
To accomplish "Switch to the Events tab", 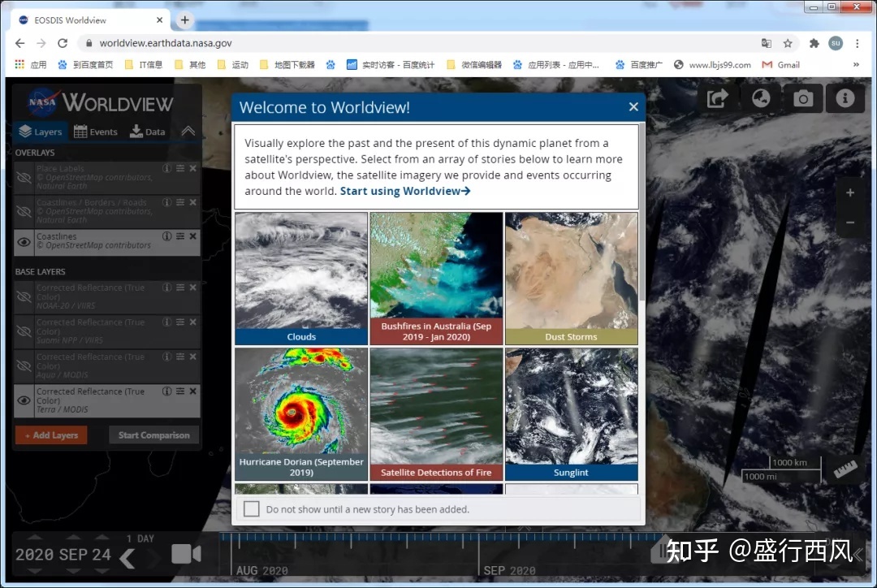I will pos(96,132).
